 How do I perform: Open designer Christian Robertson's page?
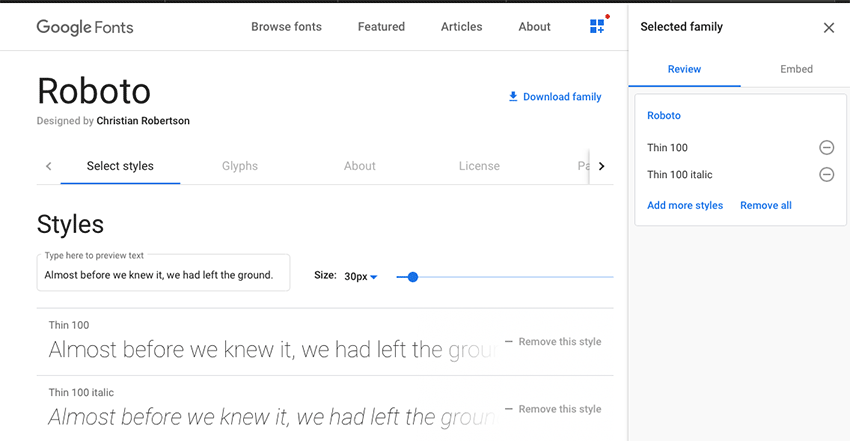[143, 121]
